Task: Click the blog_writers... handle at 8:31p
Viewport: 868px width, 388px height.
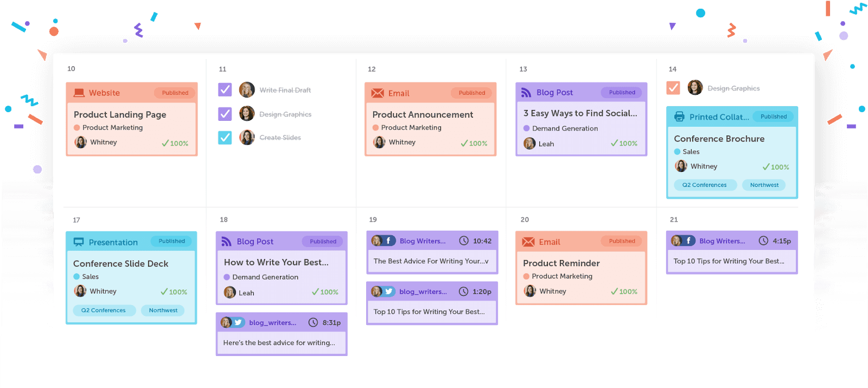Action: pyautogui.click(x=273, y=323)
